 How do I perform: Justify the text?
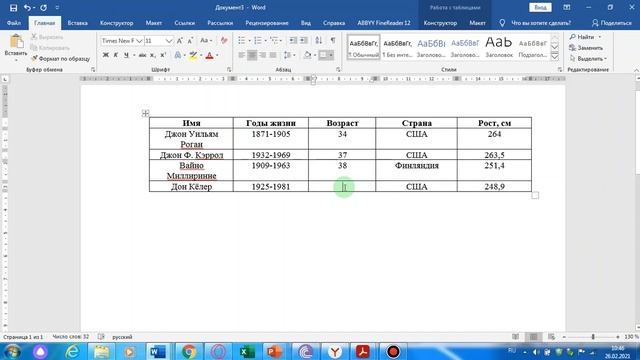tap(273, 55)
